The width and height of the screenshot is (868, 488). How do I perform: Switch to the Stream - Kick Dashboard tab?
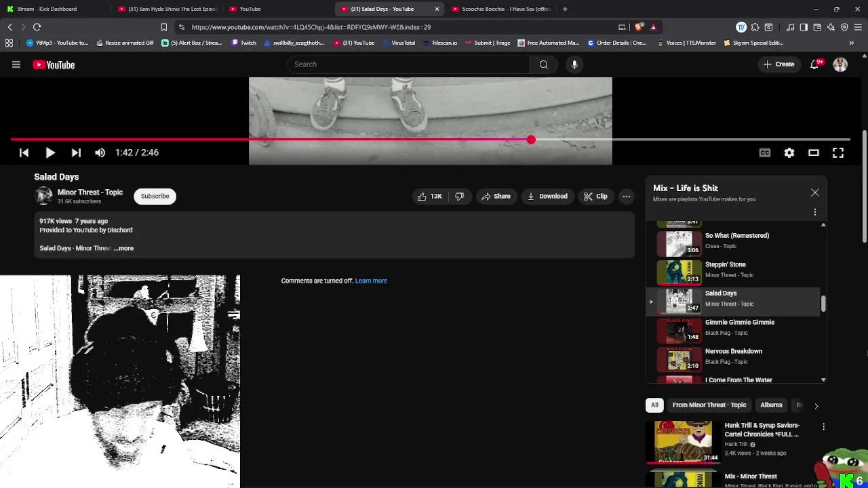coord(54,9)
